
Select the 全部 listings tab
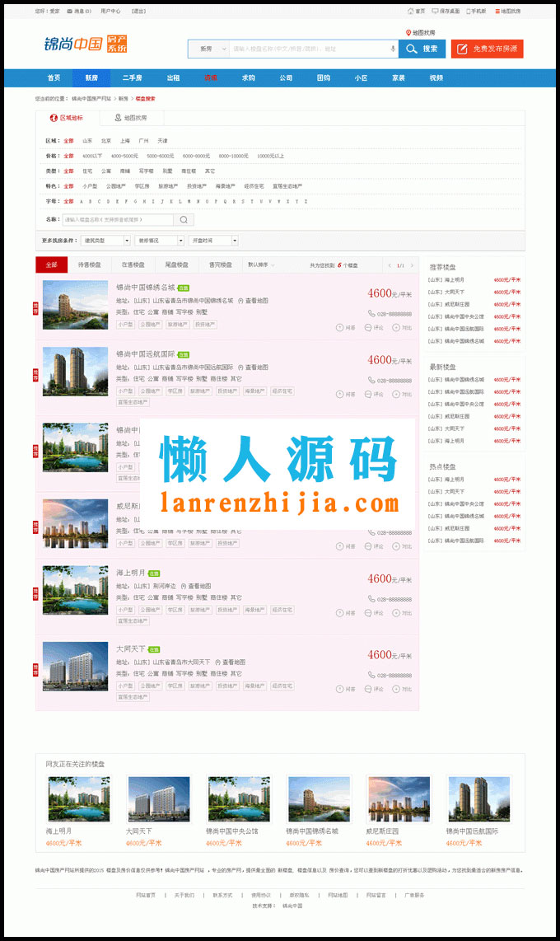[x=52, y=265]
